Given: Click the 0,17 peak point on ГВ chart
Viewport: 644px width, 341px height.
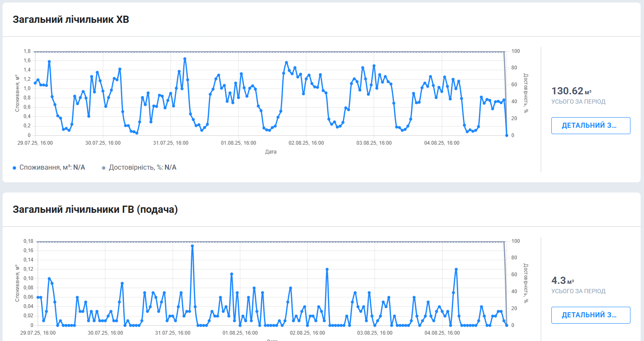Looking at the screenshot, I should click(x=193, y=246).
